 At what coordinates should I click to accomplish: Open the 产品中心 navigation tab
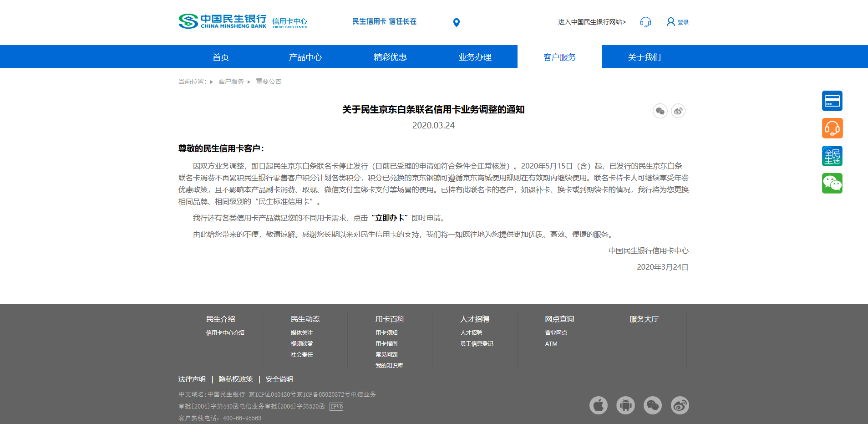[x=305, y=57]
